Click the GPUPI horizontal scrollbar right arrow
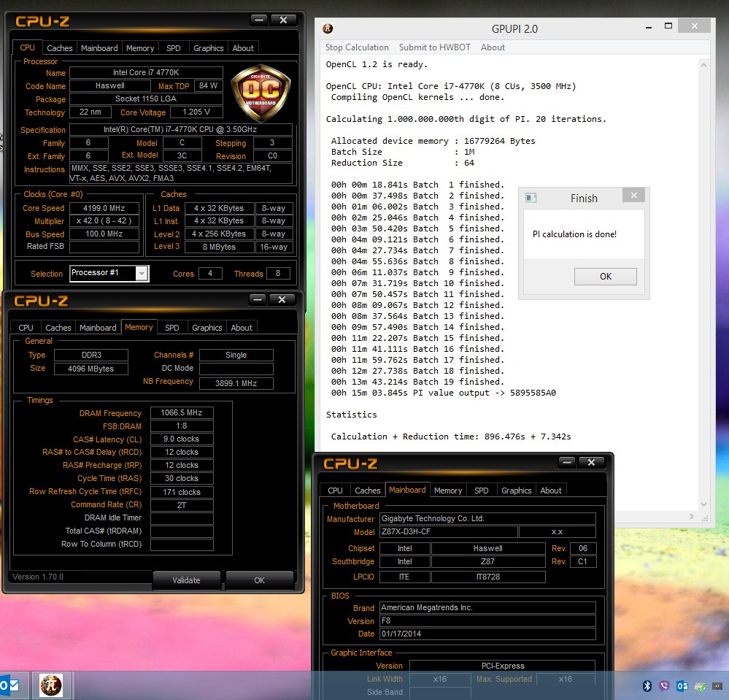This screenshot has width=729, height=700. [x=692, y=516]
